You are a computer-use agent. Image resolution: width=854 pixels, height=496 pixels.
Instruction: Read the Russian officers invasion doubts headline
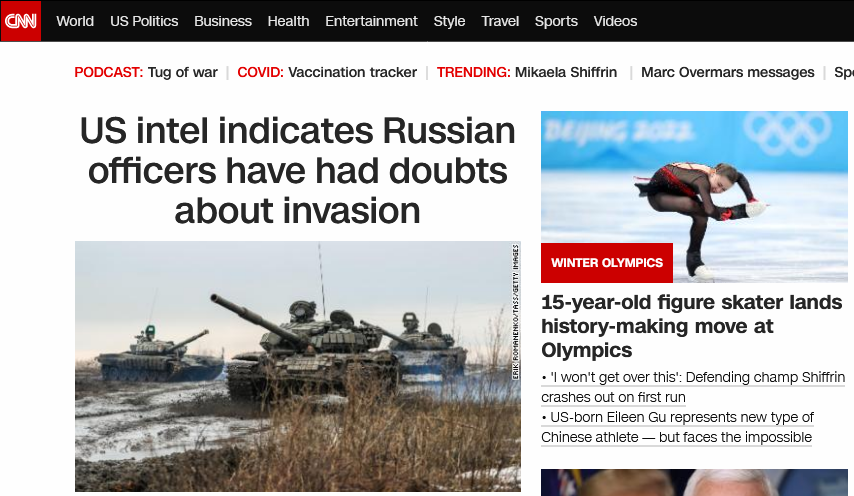click(x=297, y=170)
